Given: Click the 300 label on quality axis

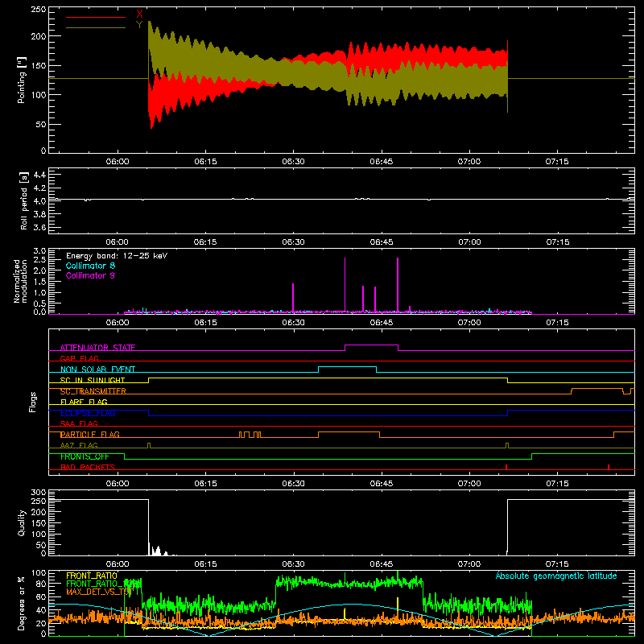Looking at the screenshot, I should tap(39, 493).
